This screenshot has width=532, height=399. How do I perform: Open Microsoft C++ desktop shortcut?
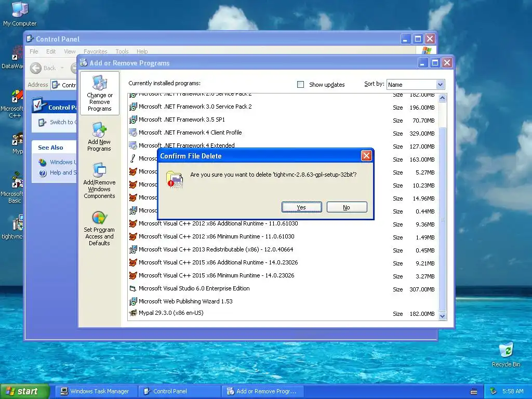(12, 104)
